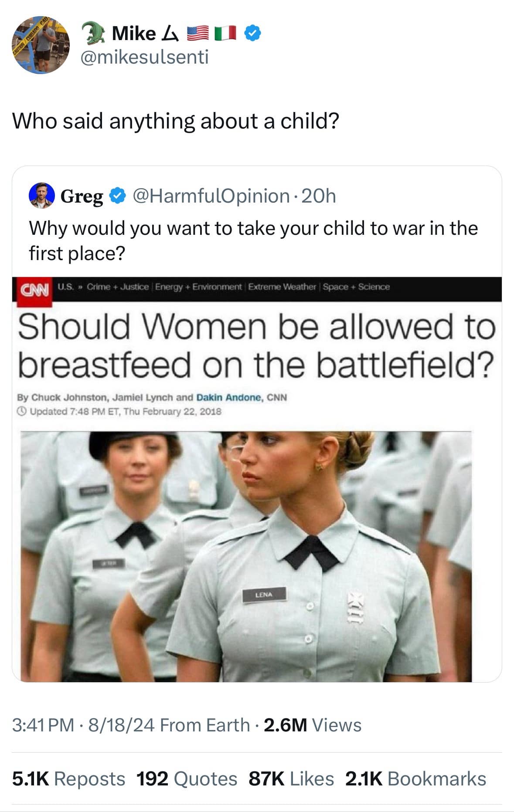Open Extreme Weather section
The height and width of the screenshot is (812, 514).
click(282, 287)
